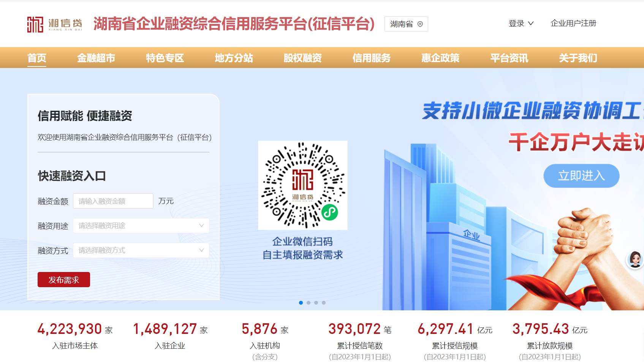Go to the 首页 tab
Screen dimensions: 644x362
click(37, 58)
